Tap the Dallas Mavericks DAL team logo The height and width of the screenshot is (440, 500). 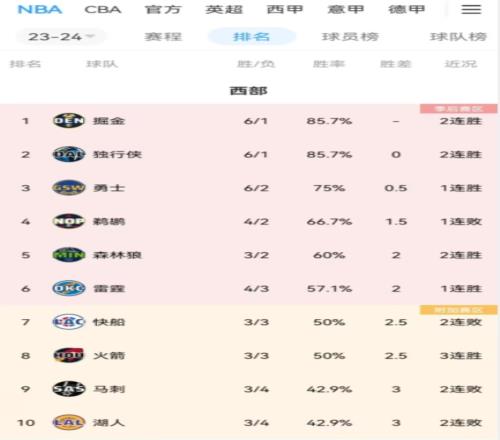(69, 154)
